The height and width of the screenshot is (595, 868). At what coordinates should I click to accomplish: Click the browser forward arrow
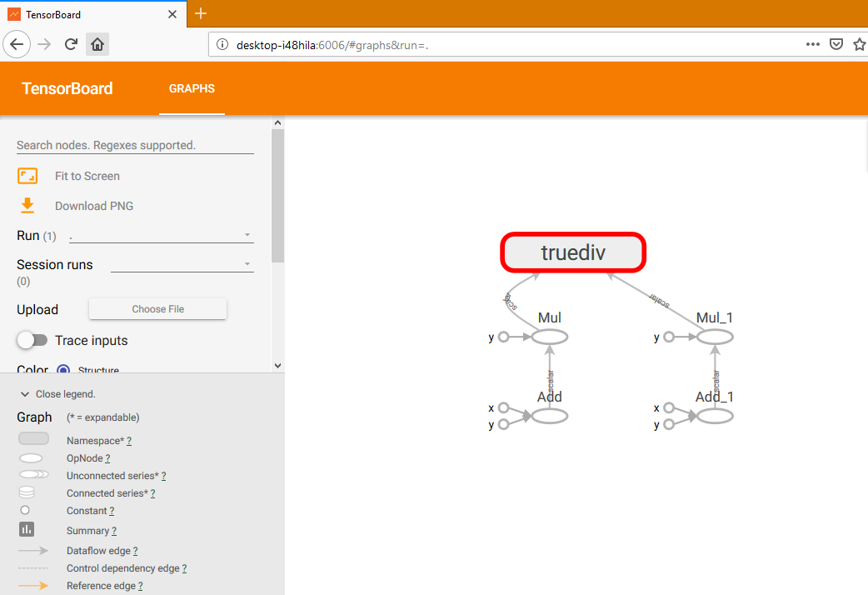[44, 44]
